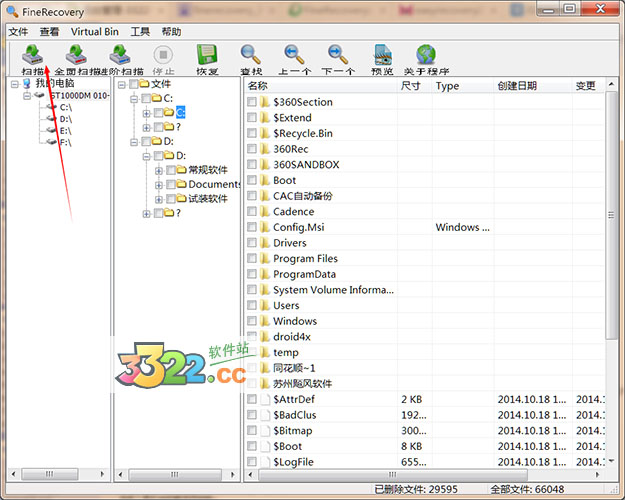Select the Config.Msi folder name

[299, 227]
